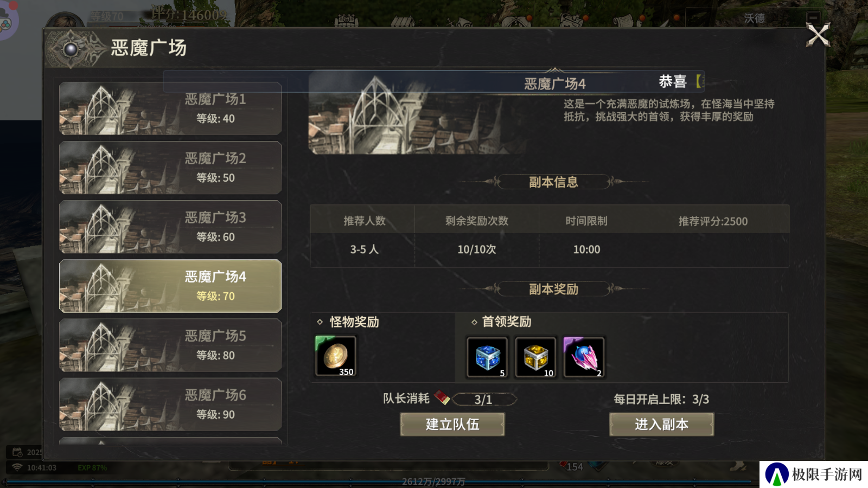Click the 建立队伍 button
Viewport: 868px width, 488px height.
click(452, 424)
